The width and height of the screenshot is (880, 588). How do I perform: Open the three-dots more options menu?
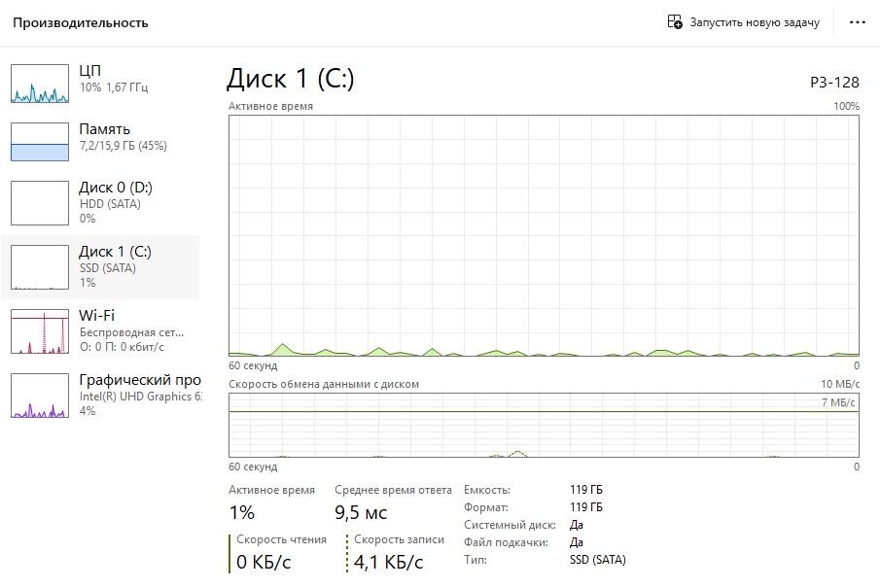(x=857, y=22)
